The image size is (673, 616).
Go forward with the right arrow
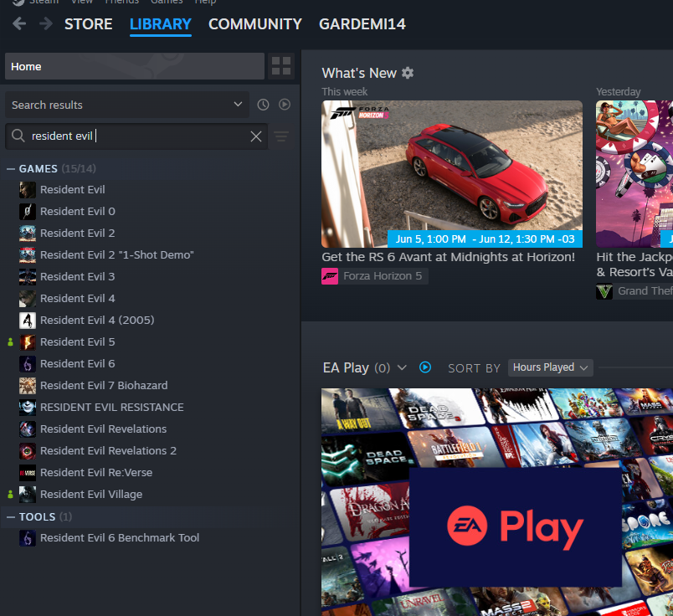tap(45, 23)
